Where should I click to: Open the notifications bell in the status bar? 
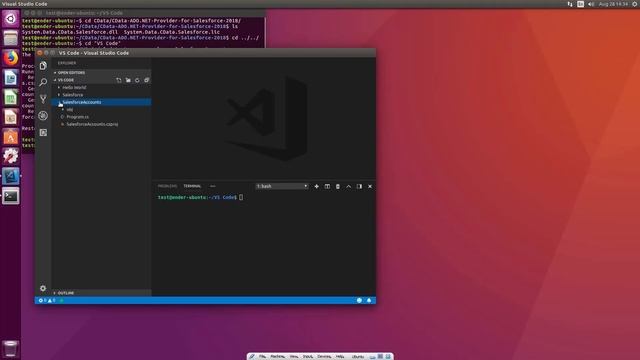(x=369, y=300)
